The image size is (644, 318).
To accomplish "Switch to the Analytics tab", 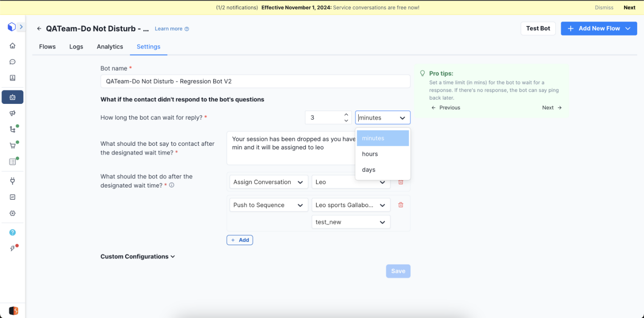I will click(x=110, y=47).
